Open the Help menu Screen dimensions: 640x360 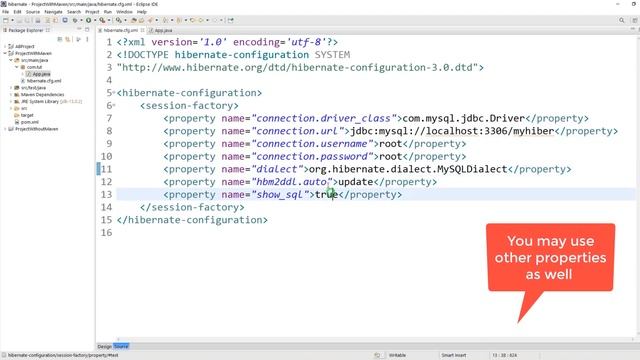142,12
